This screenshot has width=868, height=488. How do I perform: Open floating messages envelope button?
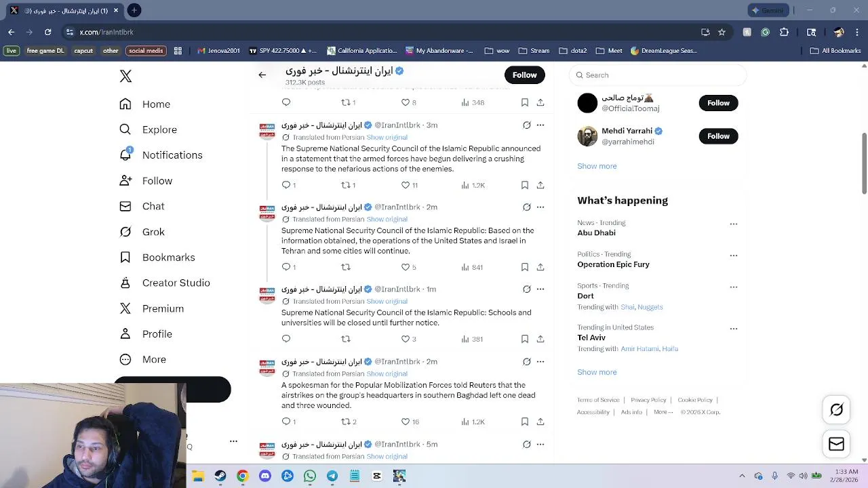pyautogui.click(x=836, y=444)
